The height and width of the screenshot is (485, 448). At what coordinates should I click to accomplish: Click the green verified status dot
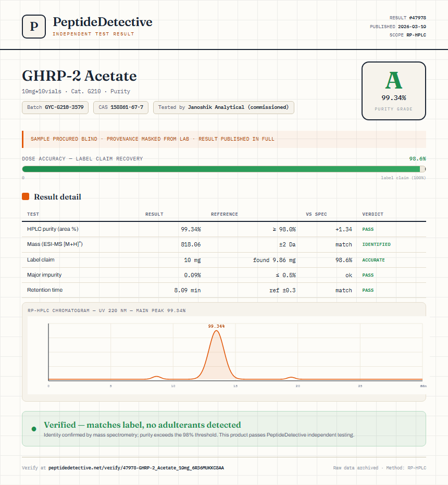point(34,429)
